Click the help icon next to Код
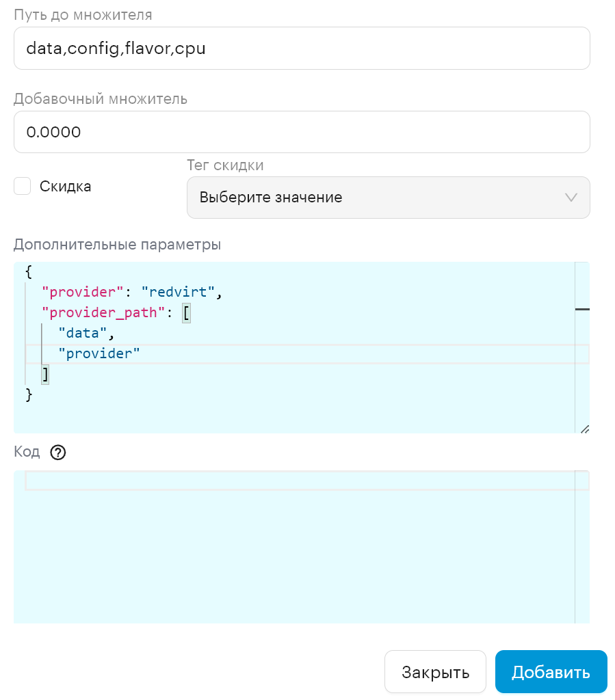 (x=58, y=453)
